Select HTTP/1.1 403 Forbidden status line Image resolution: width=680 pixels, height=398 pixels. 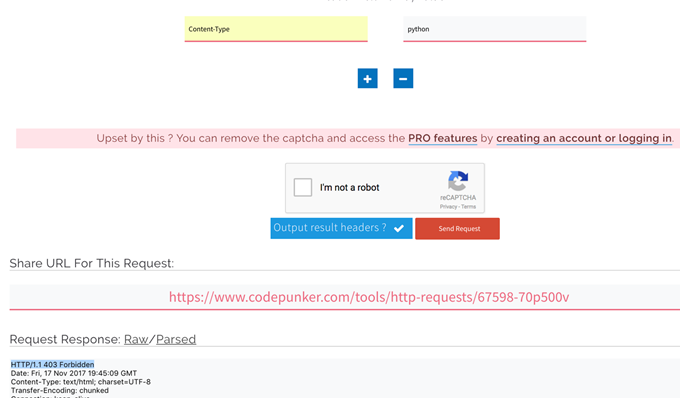(52, 365)
